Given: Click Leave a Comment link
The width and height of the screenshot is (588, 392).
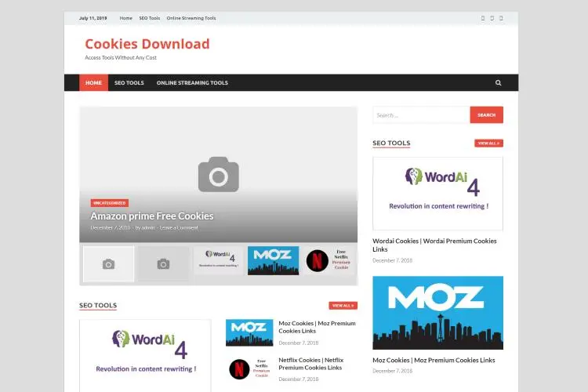Looking at the screenshot, I should pyautogui.click(x=179, y=227).
